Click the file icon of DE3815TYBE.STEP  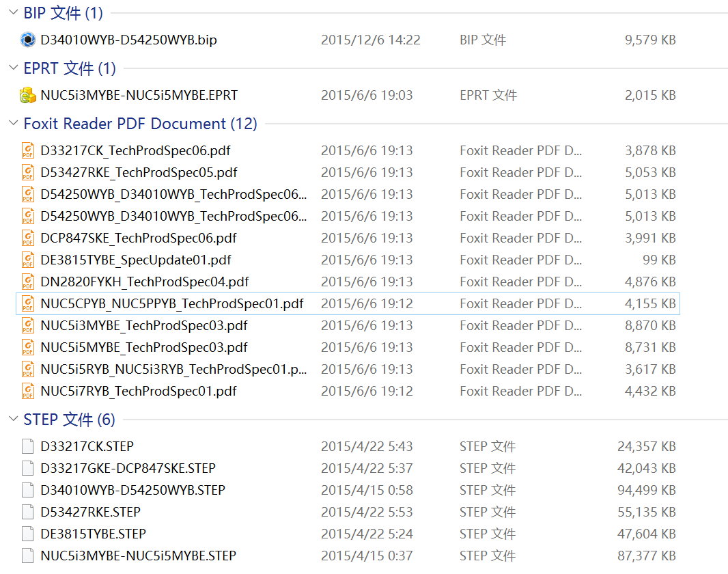click(28, 534)
